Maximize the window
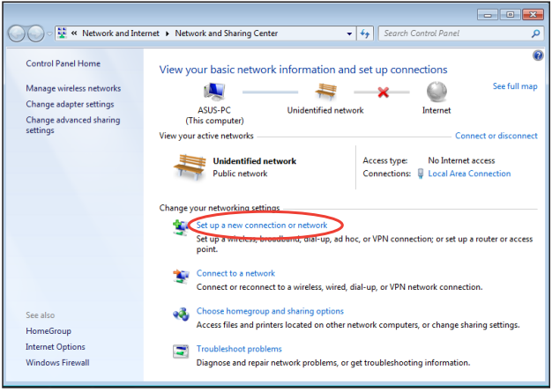Screen dimensions: 552x392 click(510, 15)
